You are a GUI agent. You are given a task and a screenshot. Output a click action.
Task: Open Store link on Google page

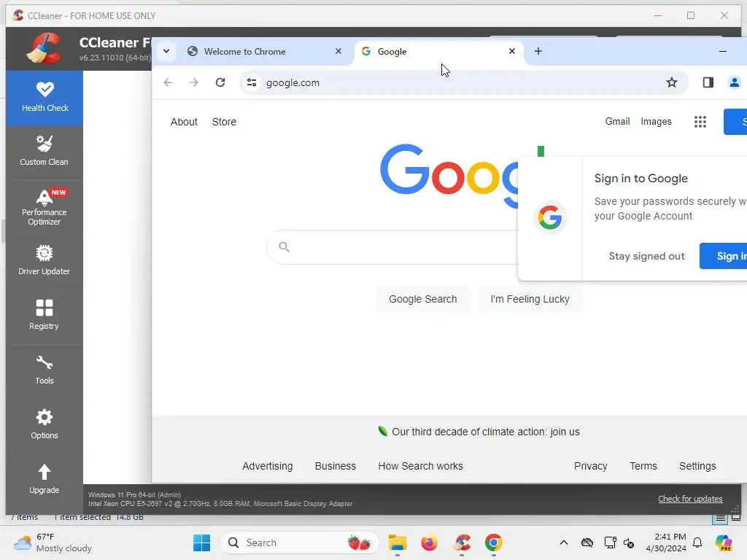coord(224,122)
